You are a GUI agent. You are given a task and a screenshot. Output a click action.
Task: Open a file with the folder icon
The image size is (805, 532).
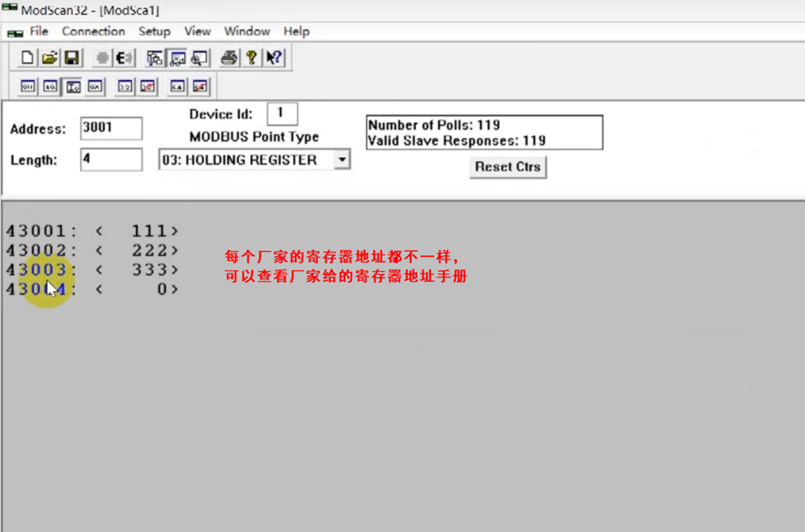click(49, 58)
